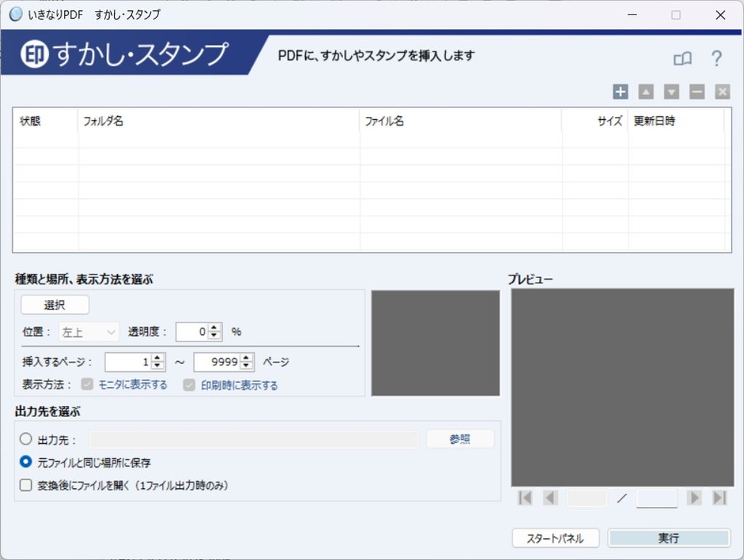This screenshot has width=744, height=560.
Task: Open help with the question mark icon
Action: 716,58
